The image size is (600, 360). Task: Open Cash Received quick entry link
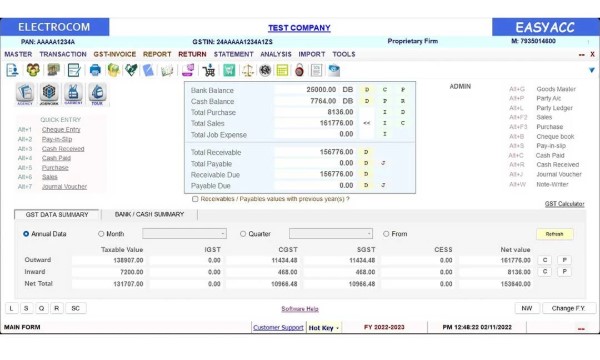63,148
